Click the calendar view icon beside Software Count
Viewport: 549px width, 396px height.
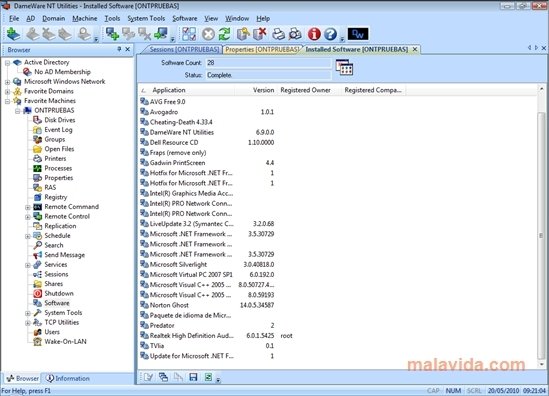[344, 67]
